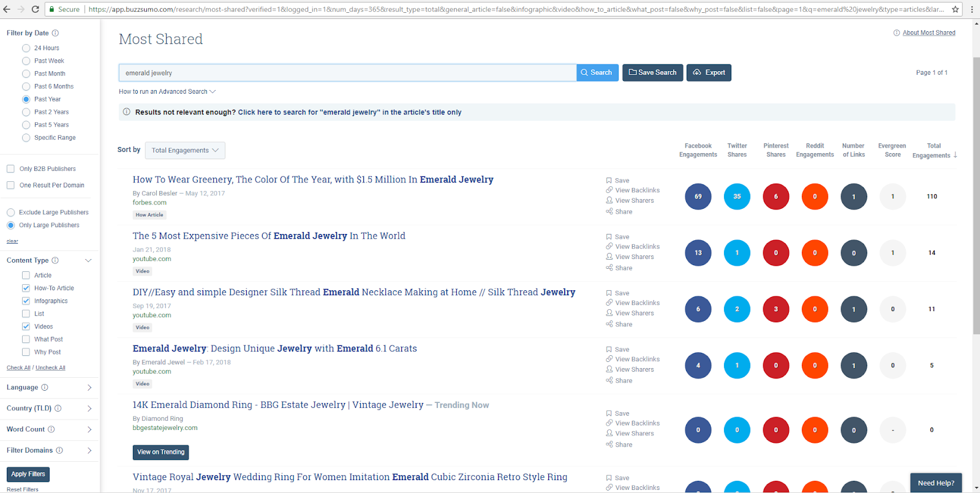The width and height of the screenshot is (980, 493).
Task: Click the search input containing emerald jewelry
Action: click(347, 73)
